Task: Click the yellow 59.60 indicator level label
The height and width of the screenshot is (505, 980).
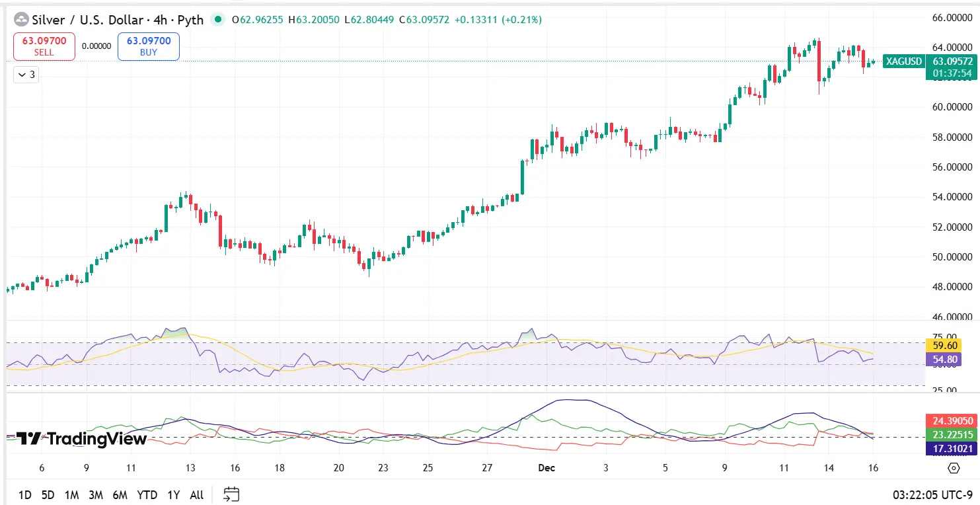Action: [x=944, y=345]
